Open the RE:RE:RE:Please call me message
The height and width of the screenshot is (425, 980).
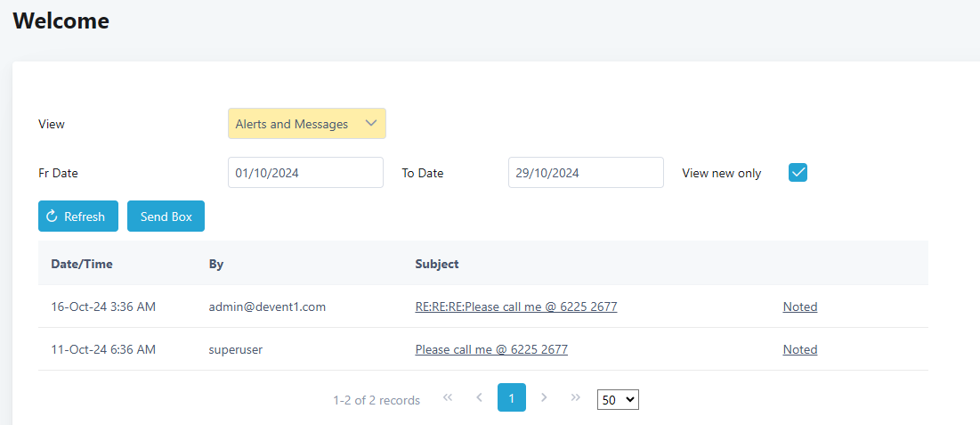[x=515, y=306]
